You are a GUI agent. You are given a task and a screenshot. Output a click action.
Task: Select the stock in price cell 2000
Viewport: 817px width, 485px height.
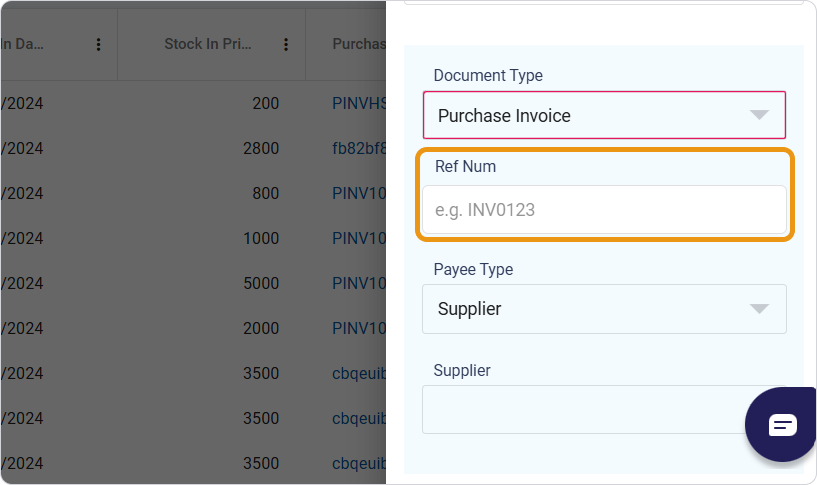(x=261, y=328)
